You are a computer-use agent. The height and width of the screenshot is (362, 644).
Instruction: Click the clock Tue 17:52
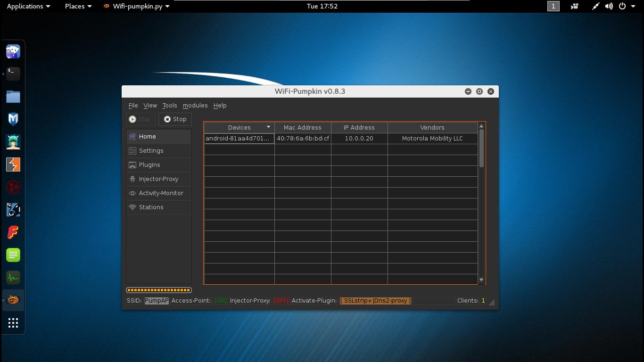(x=322, y=6)
